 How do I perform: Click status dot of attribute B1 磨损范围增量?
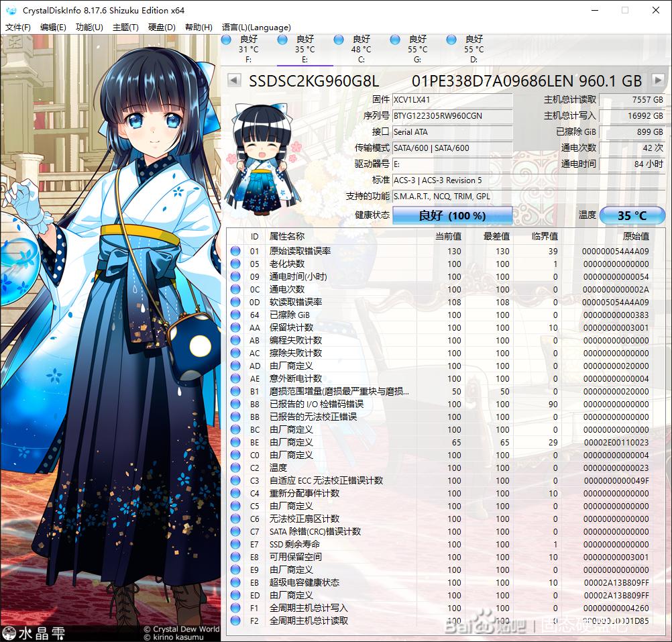point(235,391)
